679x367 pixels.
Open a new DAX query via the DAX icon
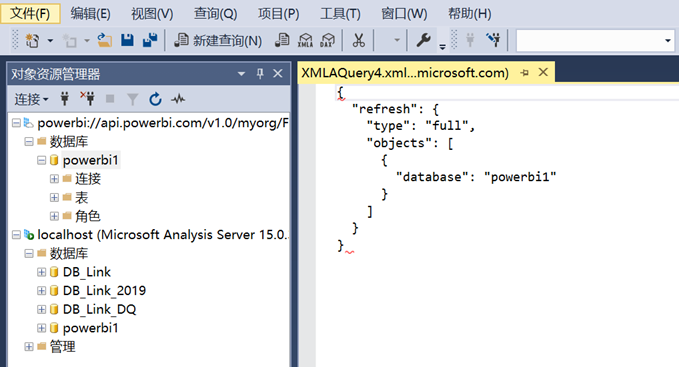click(x=327, y=40)
